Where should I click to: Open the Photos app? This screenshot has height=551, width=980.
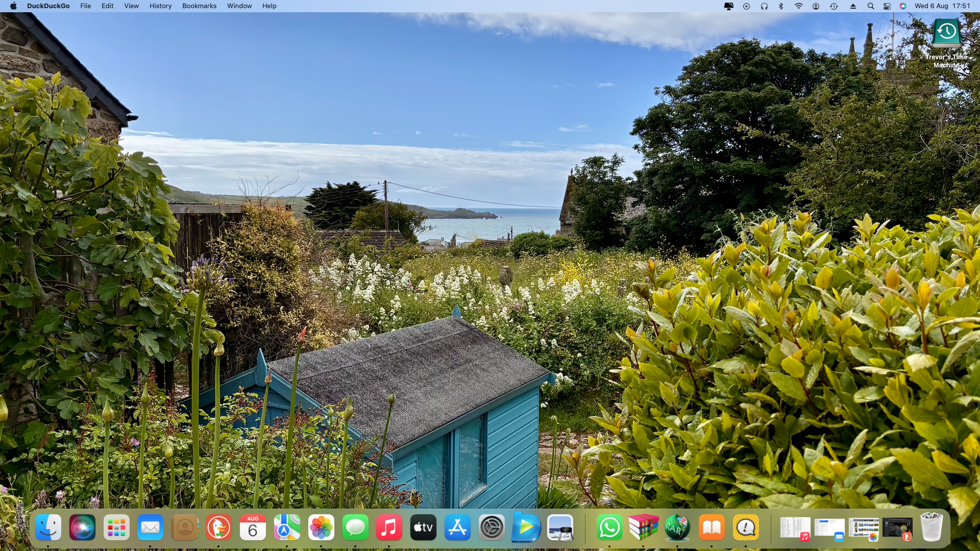(x=321, y=528)
